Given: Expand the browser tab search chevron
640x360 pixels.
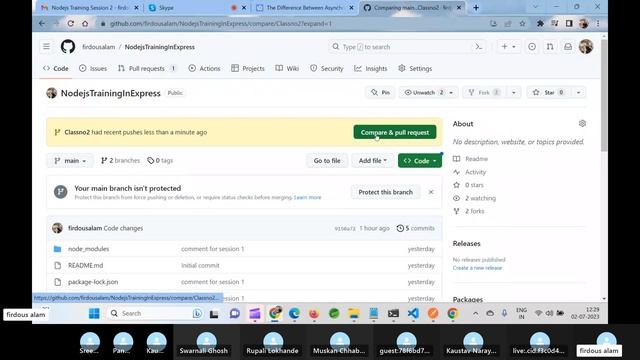Looking at the screenshot, I should point(535,7).
